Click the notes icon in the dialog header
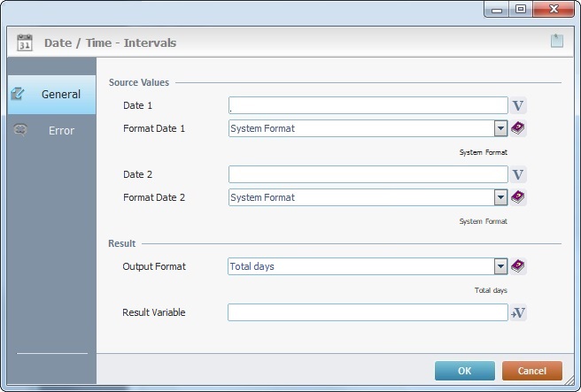 coord(556,41)
